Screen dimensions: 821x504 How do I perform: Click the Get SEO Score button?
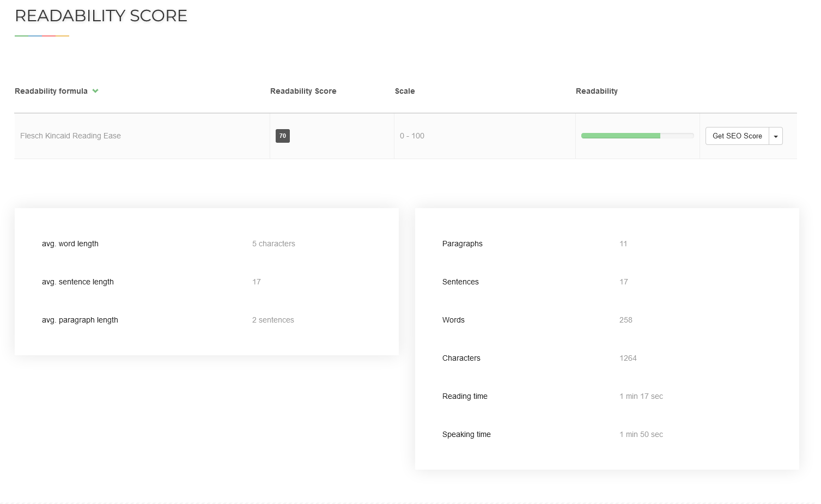click(737, 136)
